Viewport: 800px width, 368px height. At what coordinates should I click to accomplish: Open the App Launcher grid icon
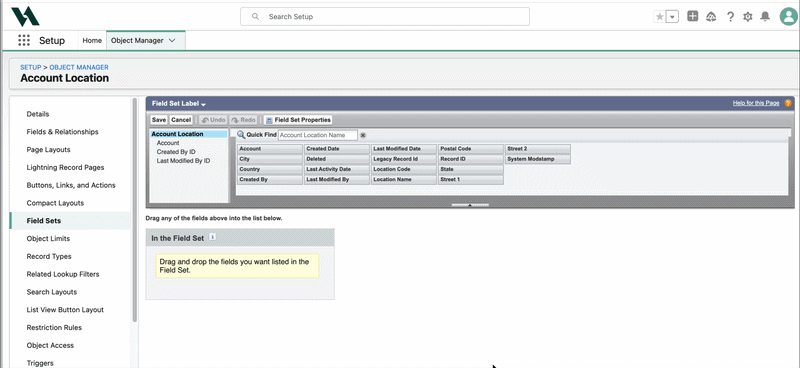tap(24, 40)
